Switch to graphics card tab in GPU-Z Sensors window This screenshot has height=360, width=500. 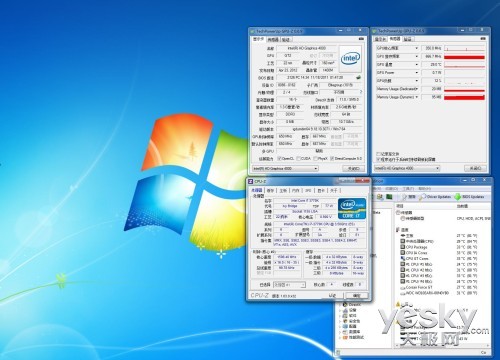(380, 39)
